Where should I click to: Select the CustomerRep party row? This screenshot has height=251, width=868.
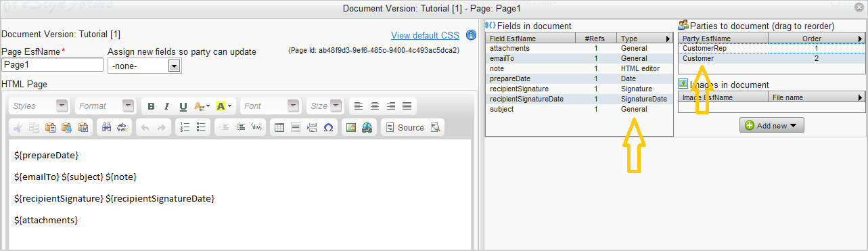772,49
